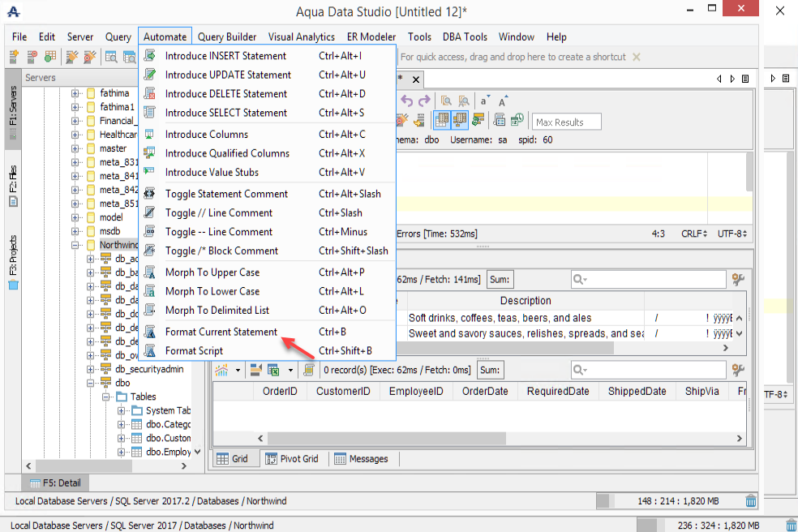Close the query editor tab

416,79
